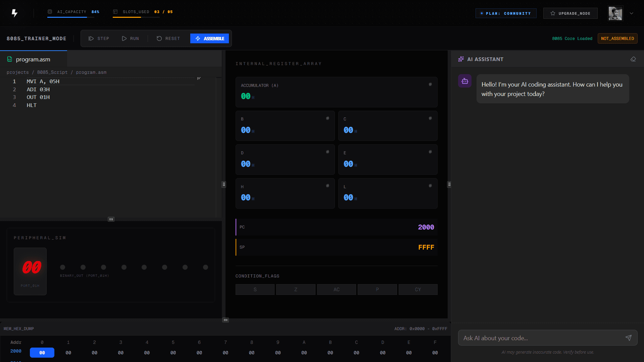The width and height of the screenshot is (644, 362).
Task: Select the STEP execution icon
Action: click(91, 38)
